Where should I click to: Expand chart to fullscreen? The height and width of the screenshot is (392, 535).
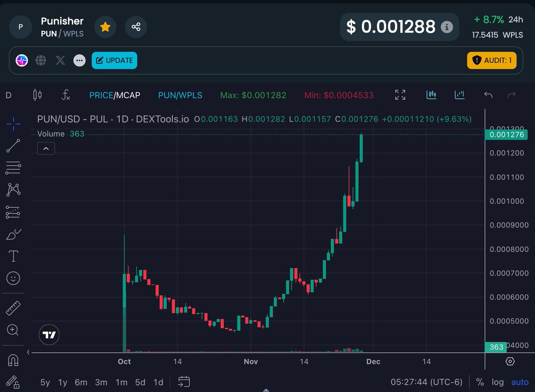click(x=400, y=94)
